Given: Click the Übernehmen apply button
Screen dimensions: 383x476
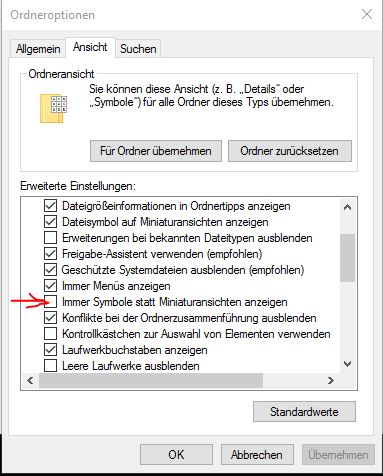Looking at the screenshot, I should 338,455.
